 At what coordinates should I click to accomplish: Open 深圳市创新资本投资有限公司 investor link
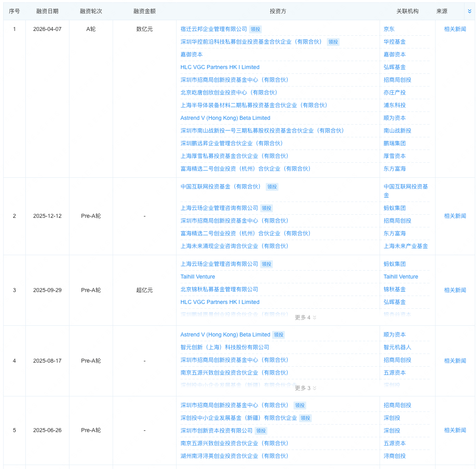(x=216, y=431)
